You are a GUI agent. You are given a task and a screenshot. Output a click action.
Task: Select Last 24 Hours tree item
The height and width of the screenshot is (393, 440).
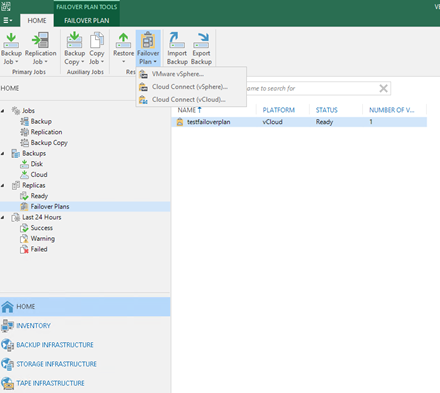(x=42, y=217)
